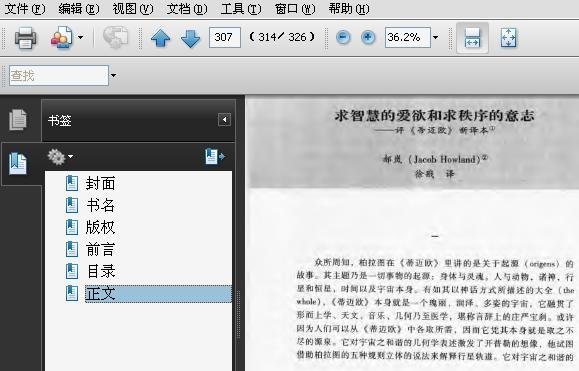Viewport: 579px width, 371px height.
Task: Click the 书名 bookmark page icon
Action: click(x=72, y=205)
